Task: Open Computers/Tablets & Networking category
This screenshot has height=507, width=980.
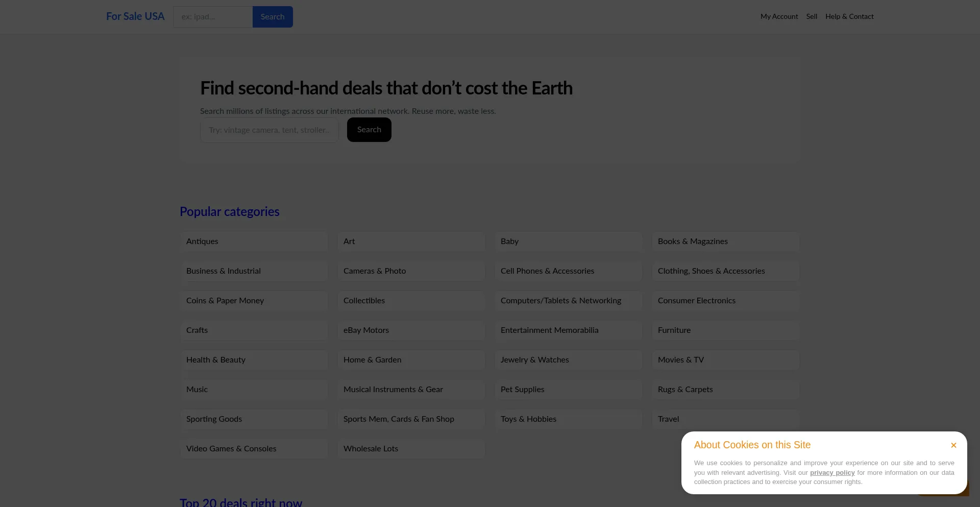Action: pyautogui.click(x=568, y=301)
